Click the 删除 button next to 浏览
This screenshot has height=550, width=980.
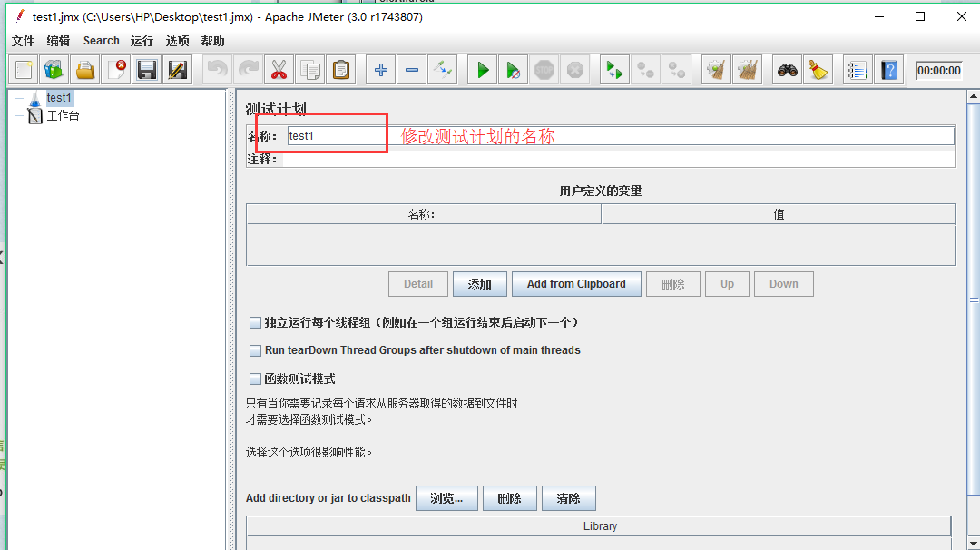(509, 498)
